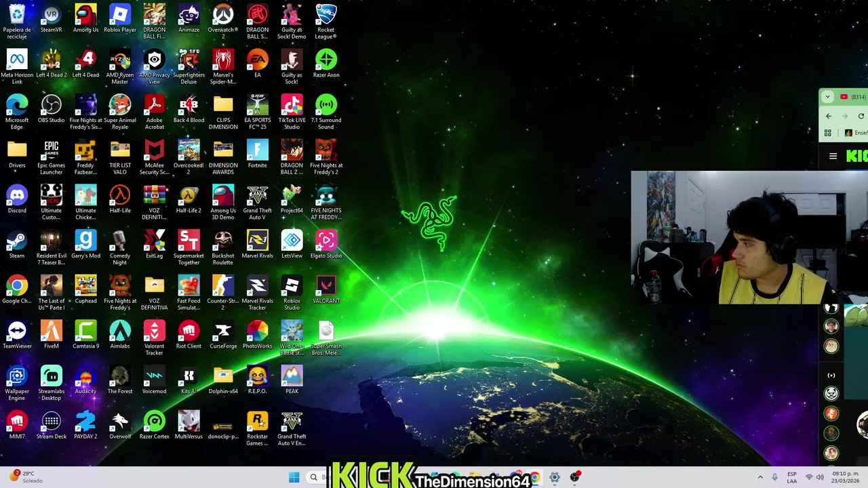
Task: Select the Back 4 Blood icon
Action: click(x=189, y=109)
